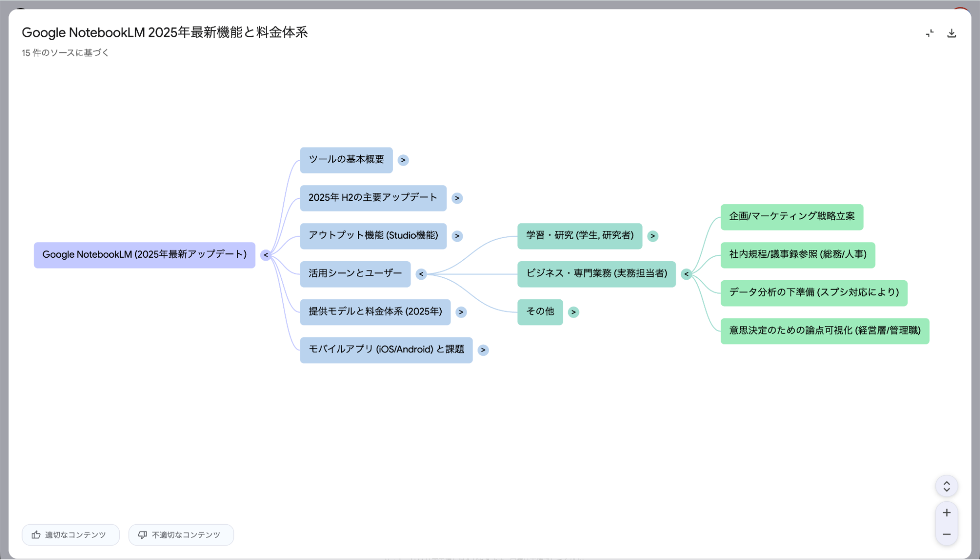Viewport: 980px width, 560px height.
Task: Select the 企画/マーケティング戦略立案 node
Action: 792,217
